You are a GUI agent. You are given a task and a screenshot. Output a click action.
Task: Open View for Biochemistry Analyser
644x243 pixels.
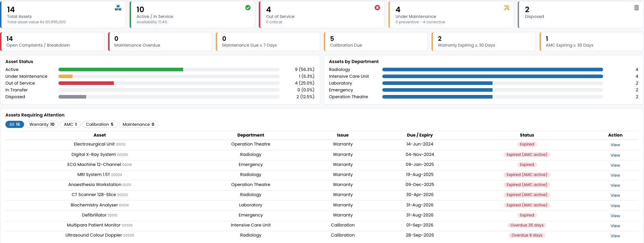click(615, 206)
